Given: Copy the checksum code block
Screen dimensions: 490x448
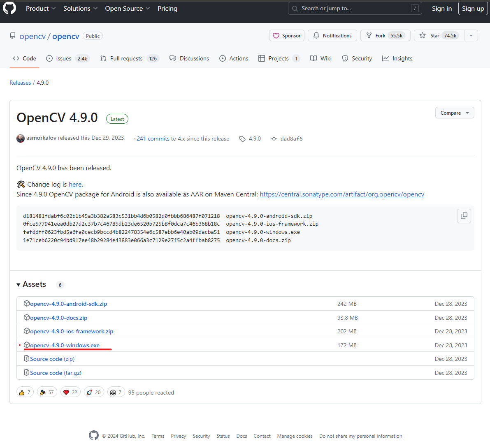Looking at the screenshot, I should click(x=464, y=216).
